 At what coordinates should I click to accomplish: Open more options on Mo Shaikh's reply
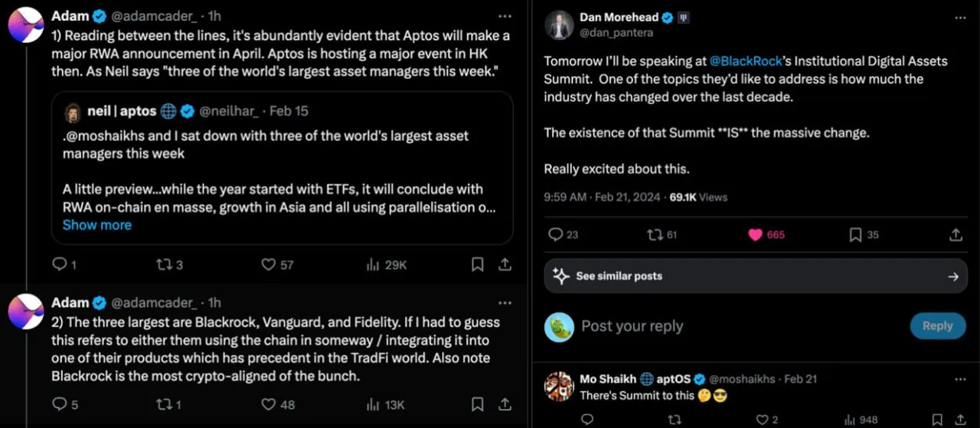(960, 379)
